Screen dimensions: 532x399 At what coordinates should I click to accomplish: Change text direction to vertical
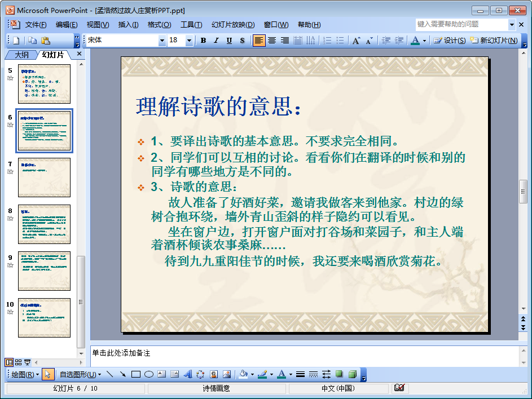[x=310, y=41]
